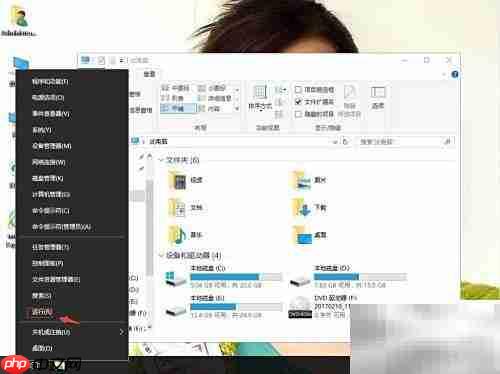Switch to the View ribbon tab
This screenshot has height=374, width=500.
[149, 74]
